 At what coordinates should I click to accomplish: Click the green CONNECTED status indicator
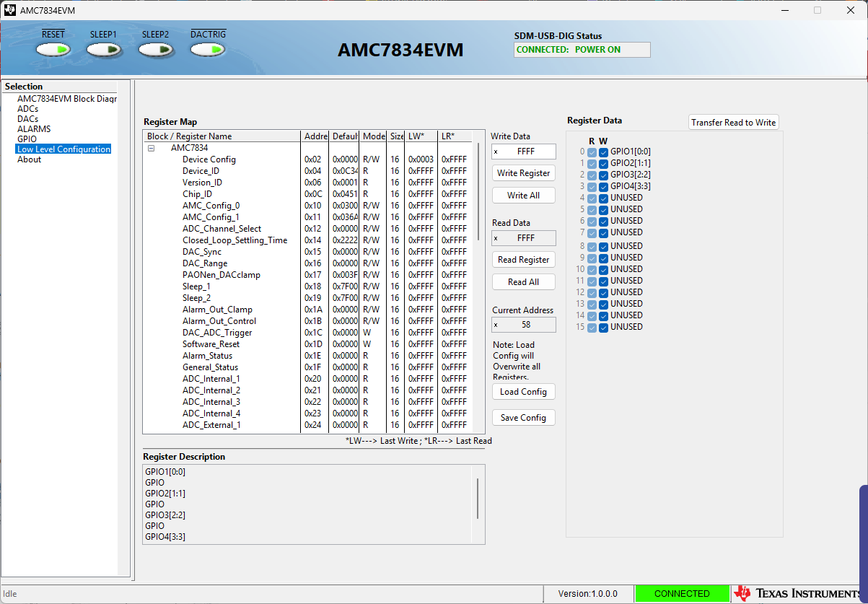682,594
